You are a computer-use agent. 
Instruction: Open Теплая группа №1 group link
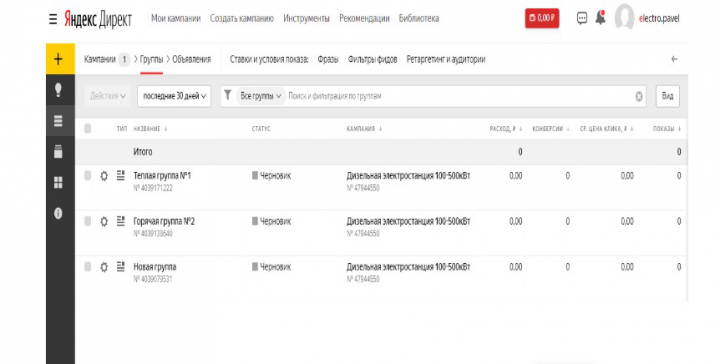[x=162, y=176]
